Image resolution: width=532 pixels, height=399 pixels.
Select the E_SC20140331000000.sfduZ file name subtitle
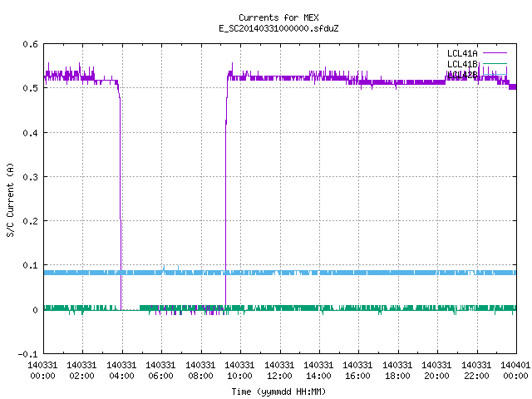coord(278,28)
